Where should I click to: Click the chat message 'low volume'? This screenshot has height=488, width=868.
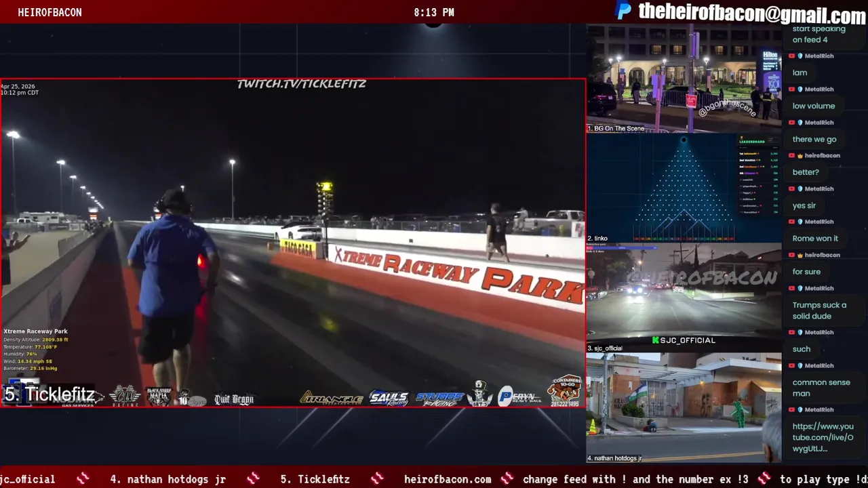pyautogui.click(x=814, y=106)
